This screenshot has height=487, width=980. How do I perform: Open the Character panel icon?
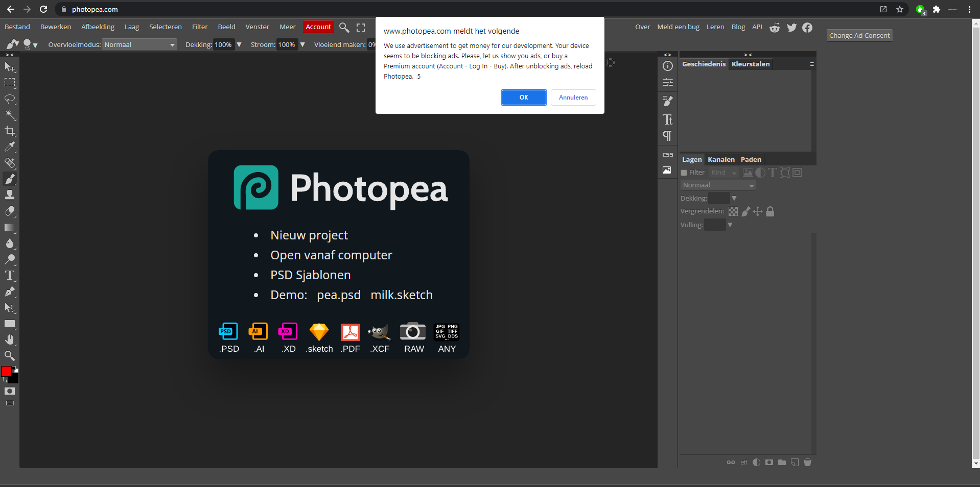[x=667, y=120]
